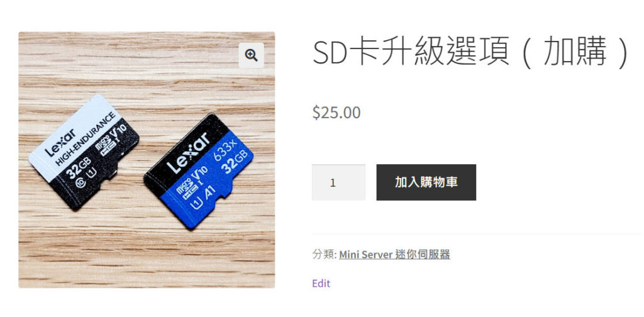Click the purple Edit link
This screenshot has width=644, height=317.
[321, 283]
